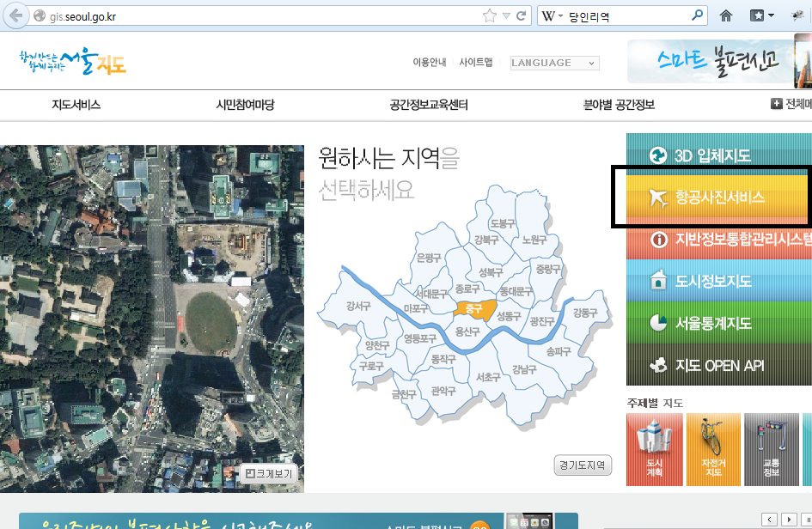Expand the Wikipedia search engine selector
The image size is (812, 529).
pos(552,15)
